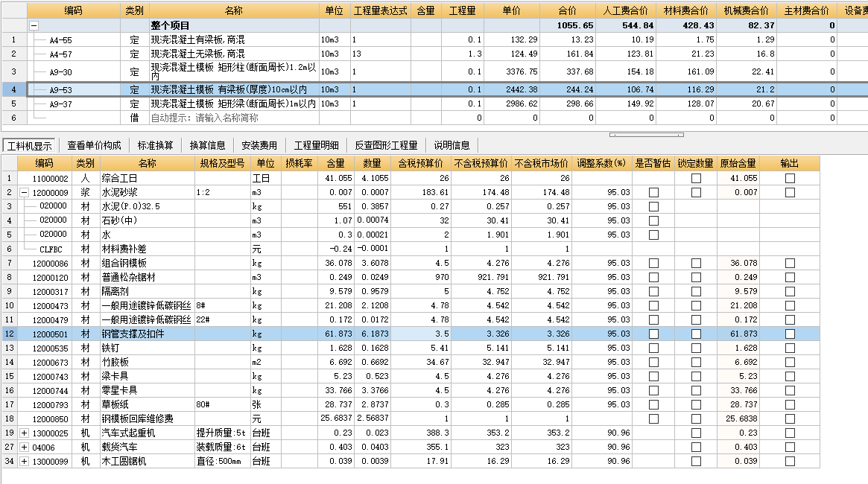Collapse the 整个项目 root row

coord(34,25)
